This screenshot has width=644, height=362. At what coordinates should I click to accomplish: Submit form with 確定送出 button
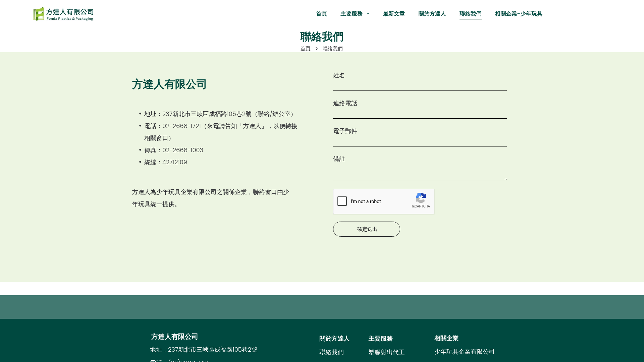(367, 229)
